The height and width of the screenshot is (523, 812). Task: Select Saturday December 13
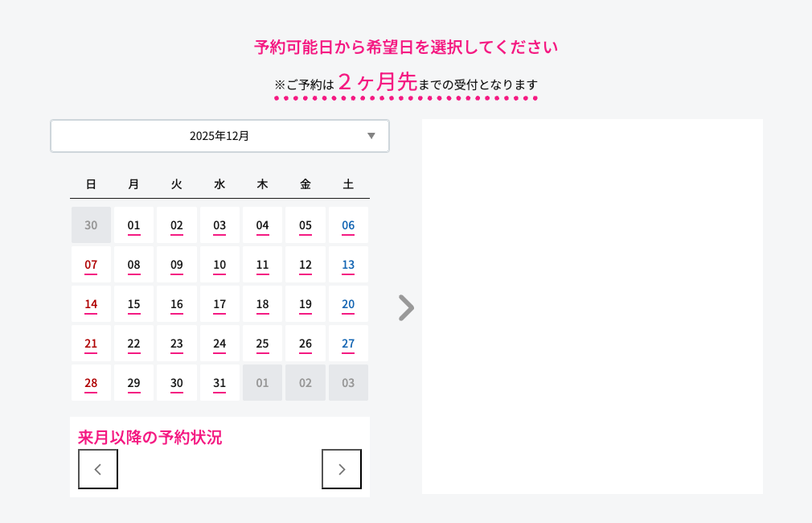click(x=348, y=265)
